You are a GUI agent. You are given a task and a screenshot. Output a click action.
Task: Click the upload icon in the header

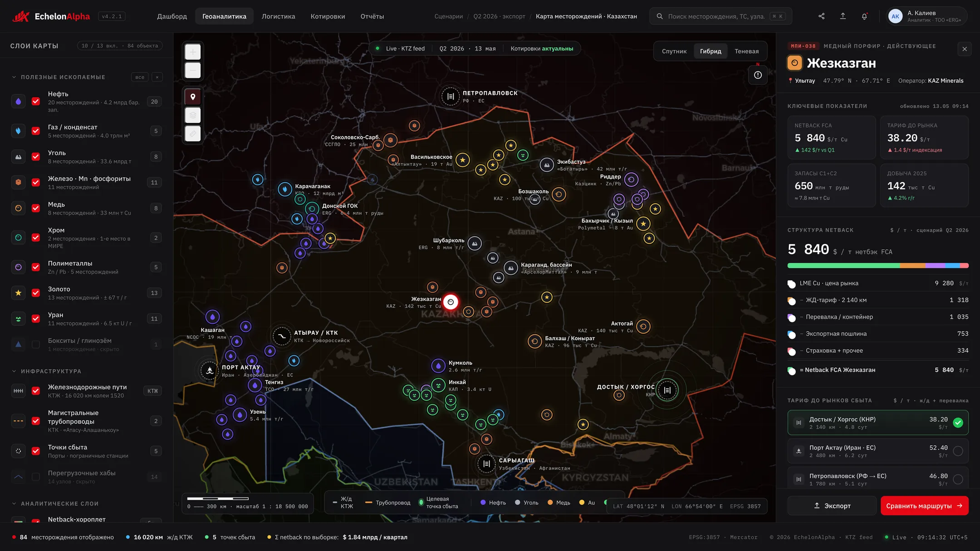pyautogui.click(x=843, y=16)
